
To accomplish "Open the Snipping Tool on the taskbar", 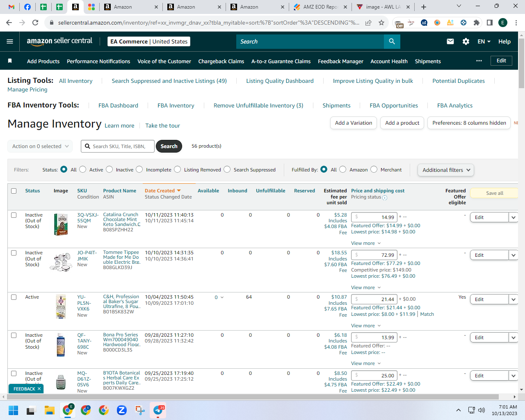I will click(140, 410).
